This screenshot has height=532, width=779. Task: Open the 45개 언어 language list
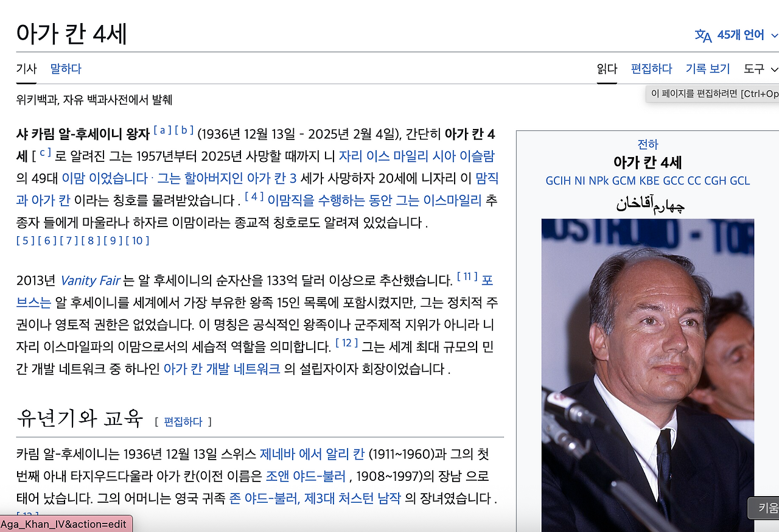pyautogui.click(x=741, y=35)
